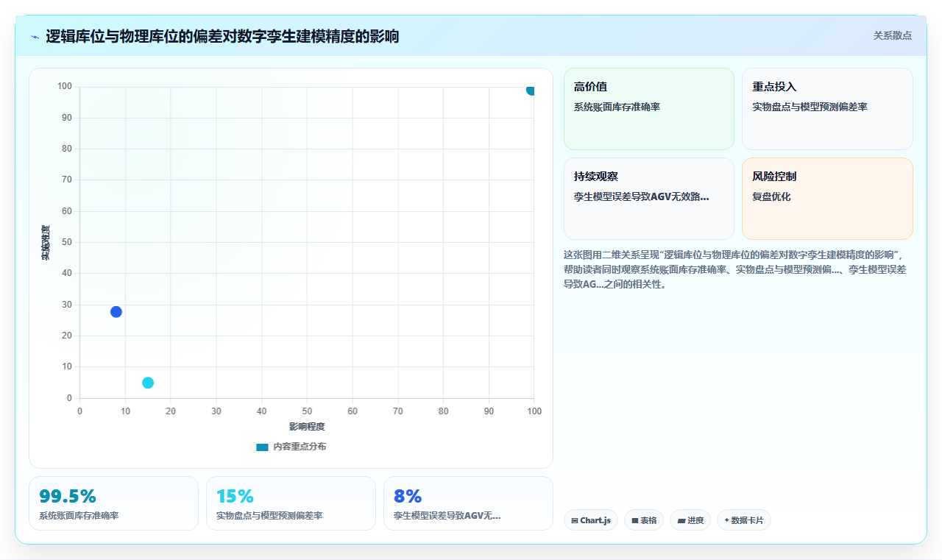The height and width of the screenshot is (560, 942).
Task: Open the 重点投入 quadrant card
Action: 827,109
